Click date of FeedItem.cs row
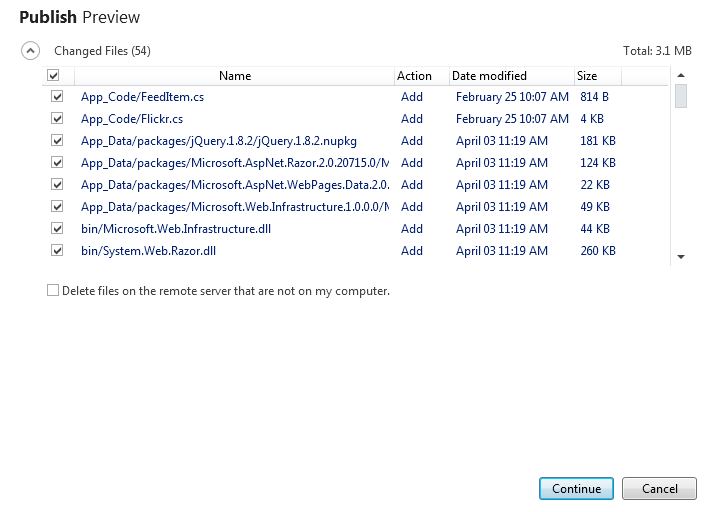This screenshot has width=717, height=512. pyautogui.click(x=512, y=97)
